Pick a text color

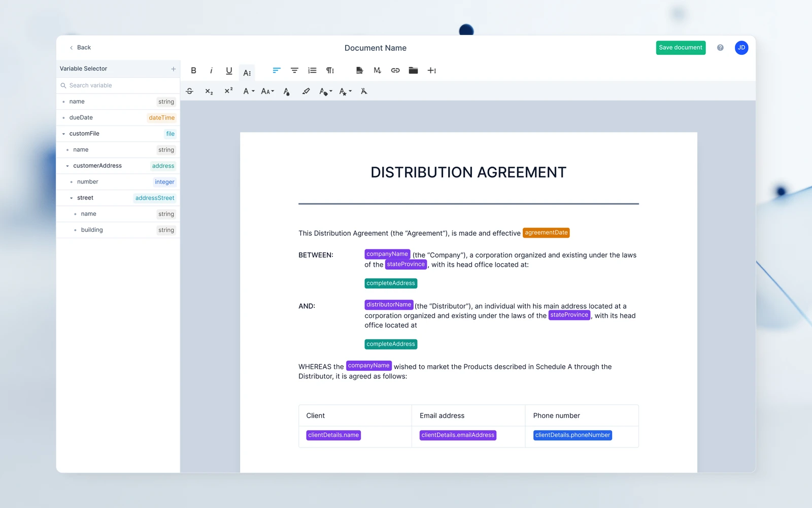(x=287, y=91)
